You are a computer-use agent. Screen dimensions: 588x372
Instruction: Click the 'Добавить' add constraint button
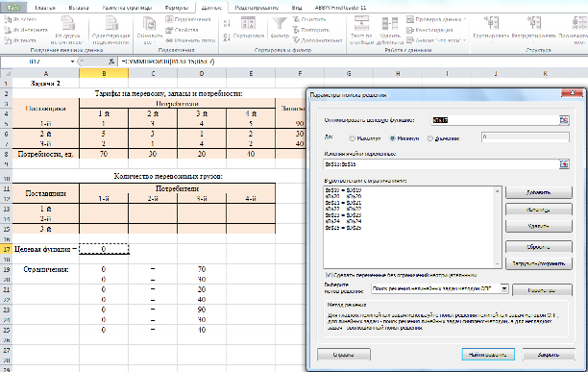(x=539, y=192)
